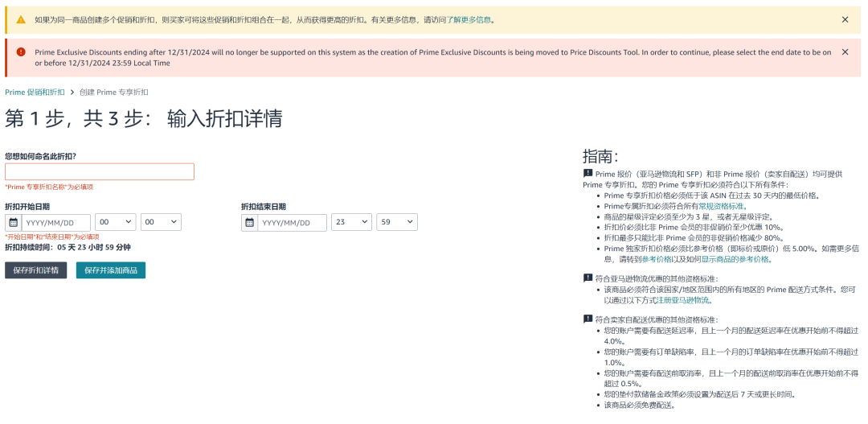Screen dimensions: 868x424
Task: Open the 参考价格 link
Action: click(656, 259)
